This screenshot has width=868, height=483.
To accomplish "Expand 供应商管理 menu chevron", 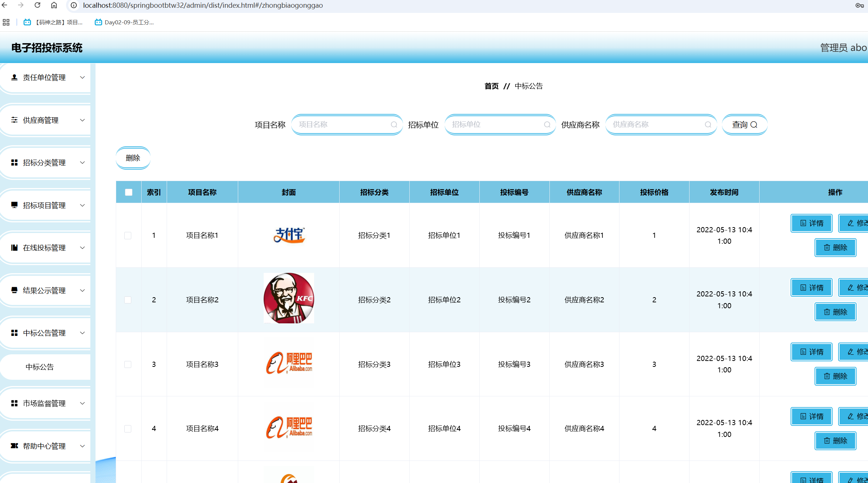I will click(x=83, y=120).
